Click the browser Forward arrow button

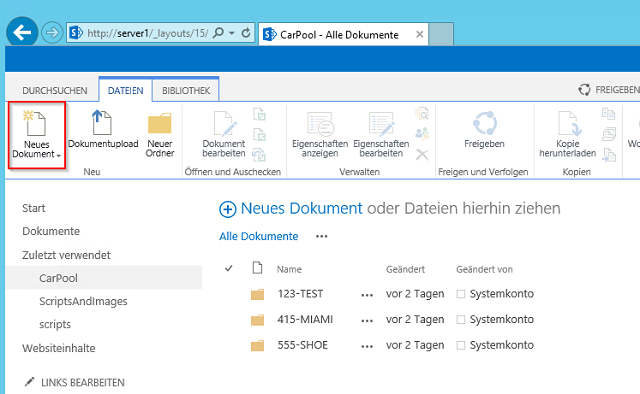click(x=52, y=33)
